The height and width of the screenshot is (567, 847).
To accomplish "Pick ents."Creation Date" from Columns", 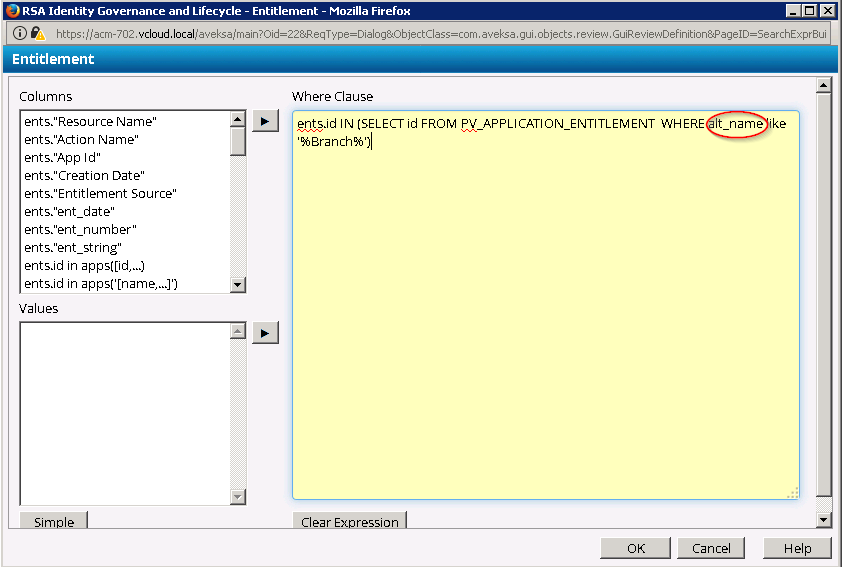I will tap(84, 176).
